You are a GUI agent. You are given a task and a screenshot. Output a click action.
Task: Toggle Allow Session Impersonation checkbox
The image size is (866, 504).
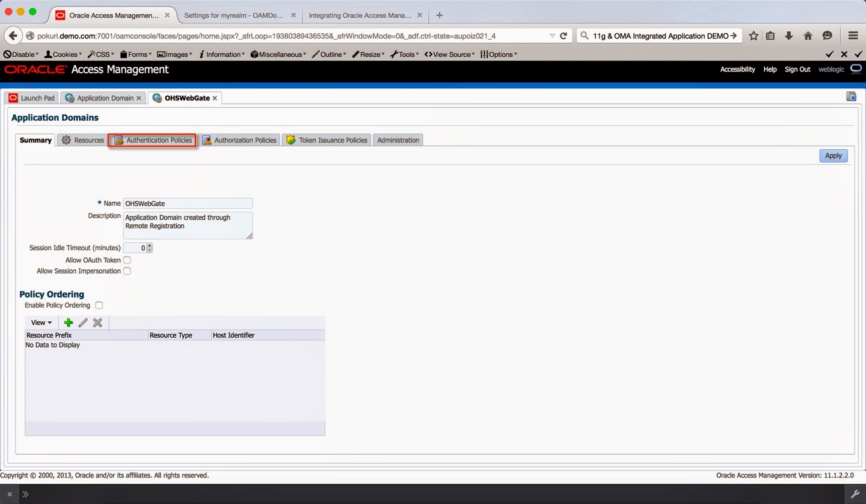pyautogui.click(x=127, y=271)
